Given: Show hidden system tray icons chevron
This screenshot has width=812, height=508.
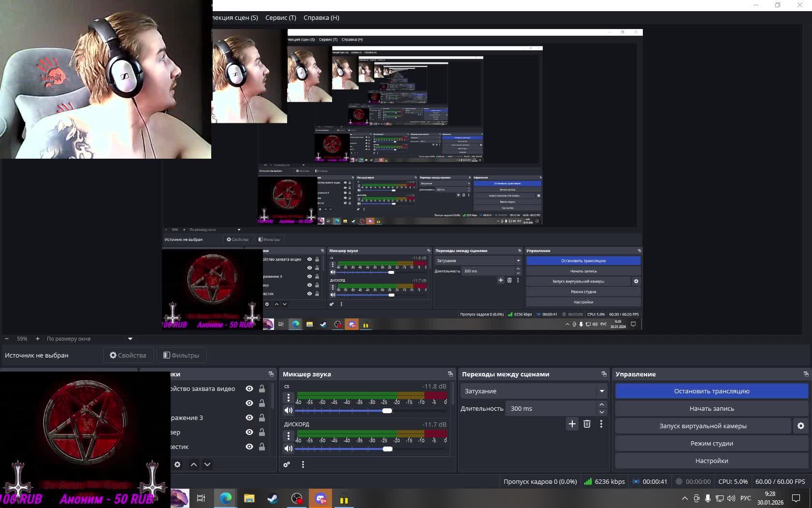Looking at the screenshot, I should pos(684,498).
